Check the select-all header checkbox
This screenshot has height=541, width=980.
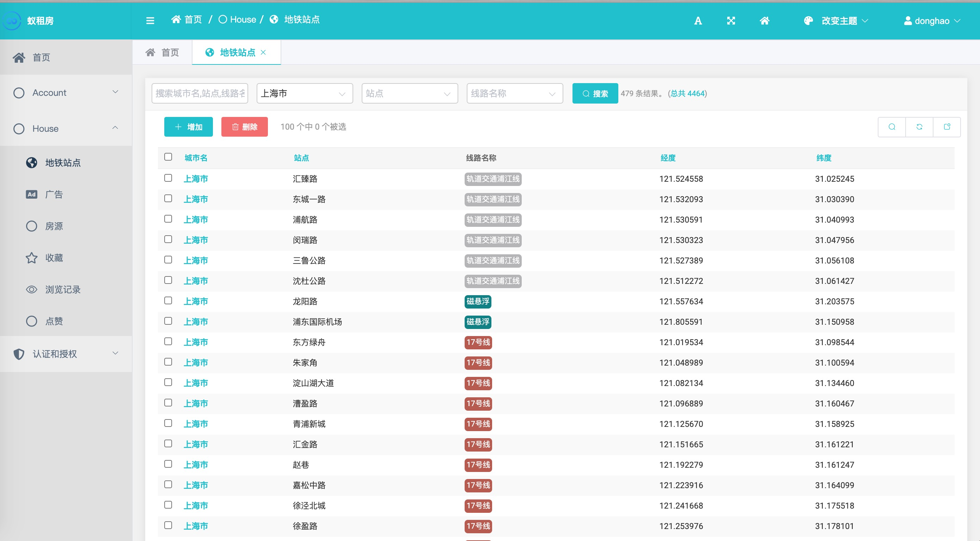168,157
